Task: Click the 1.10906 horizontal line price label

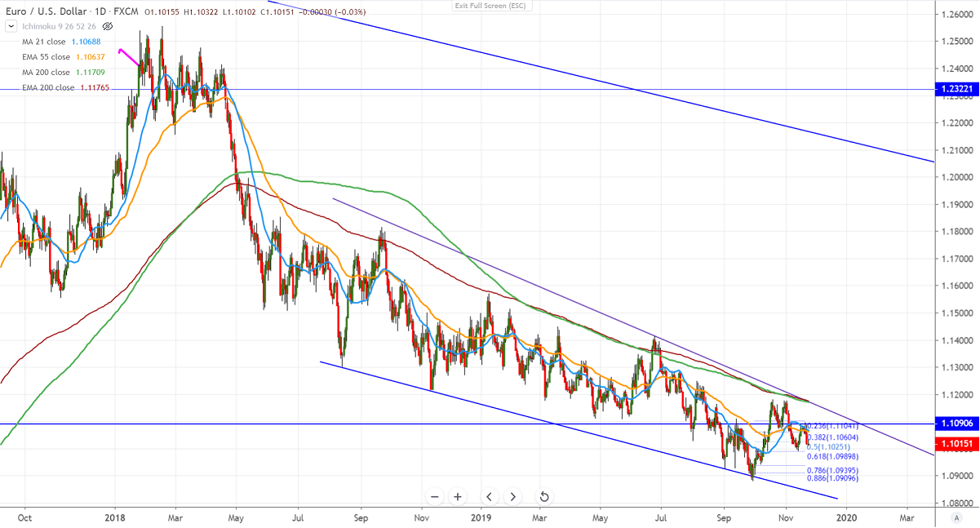Action: (x=956, y=424)
